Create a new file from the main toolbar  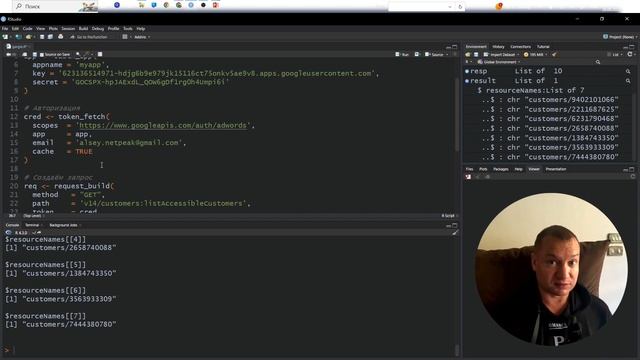[x=6, y=37]
